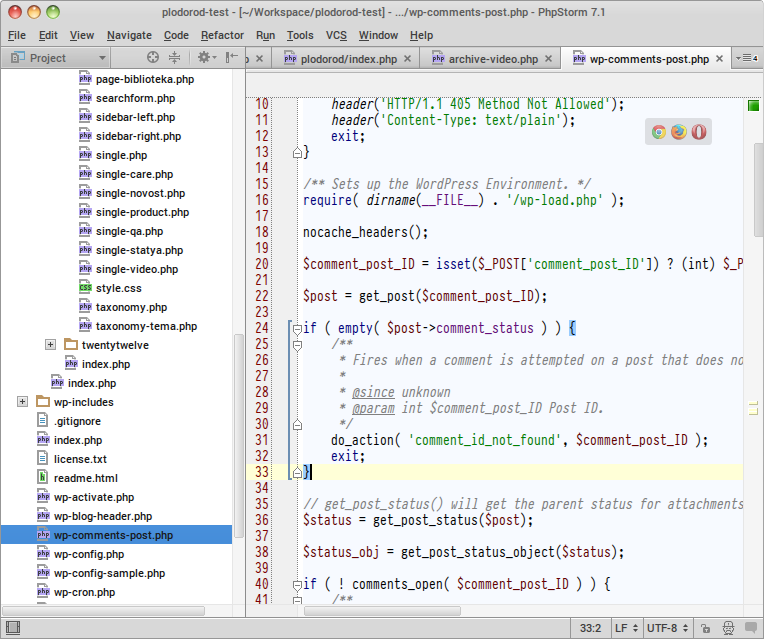Open the UTF-8 encoding dropdown
This screenshot has width=764, height=639.
[x=667, y=628]
